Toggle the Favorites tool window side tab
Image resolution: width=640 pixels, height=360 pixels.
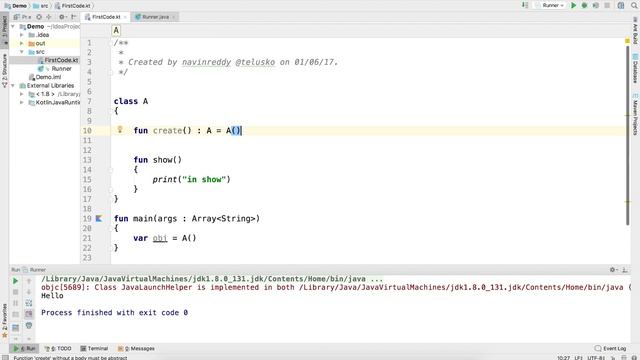point(4,321)
